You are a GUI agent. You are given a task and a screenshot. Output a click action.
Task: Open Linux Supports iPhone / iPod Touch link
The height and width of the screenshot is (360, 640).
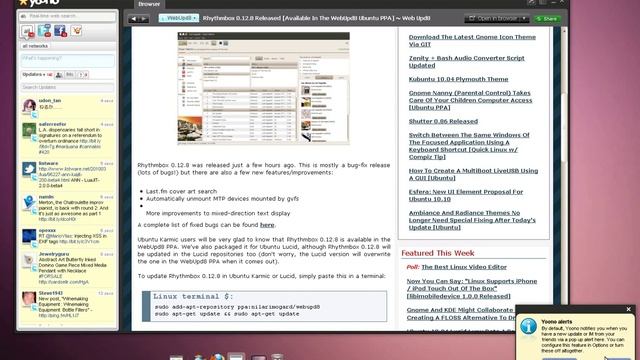click(x=471, y=289)
